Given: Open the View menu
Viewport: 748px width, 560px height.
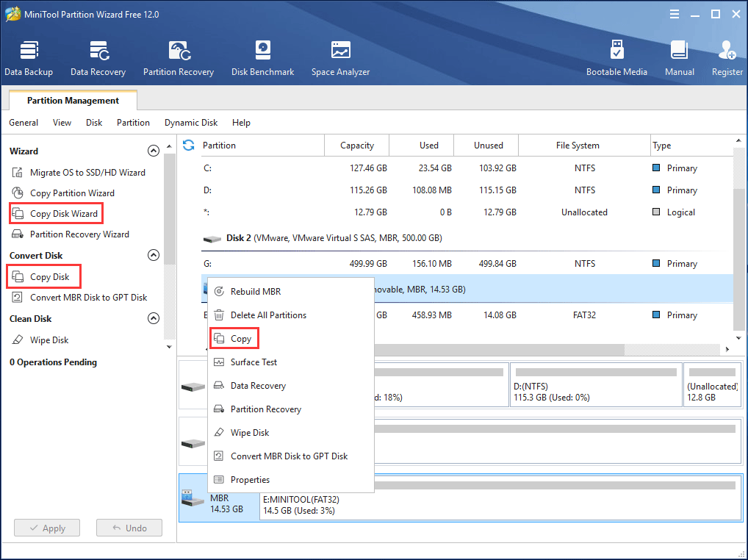Looking at the screenshot, I should tap(62, 123).
